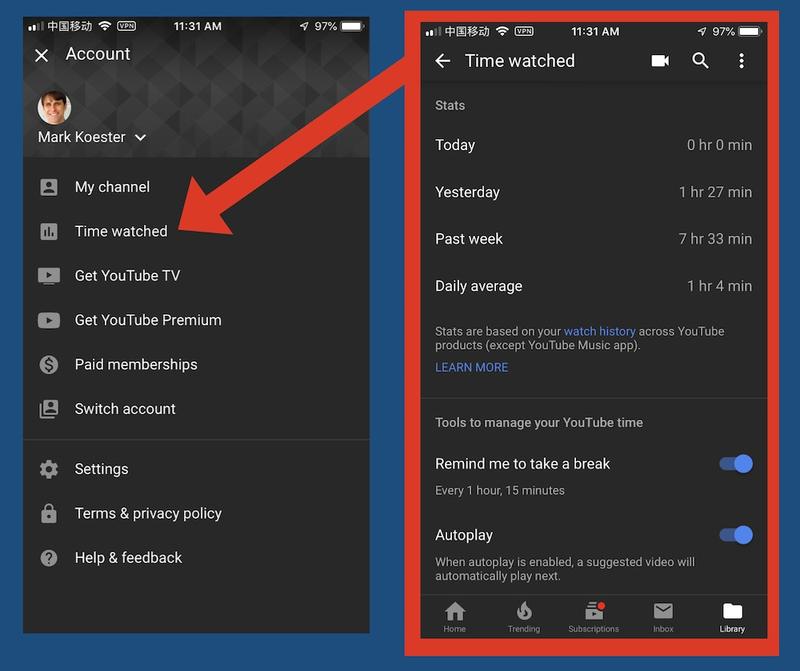Open the three-dot more options menu
Screen dimensions: 800x671
point(741,61)
